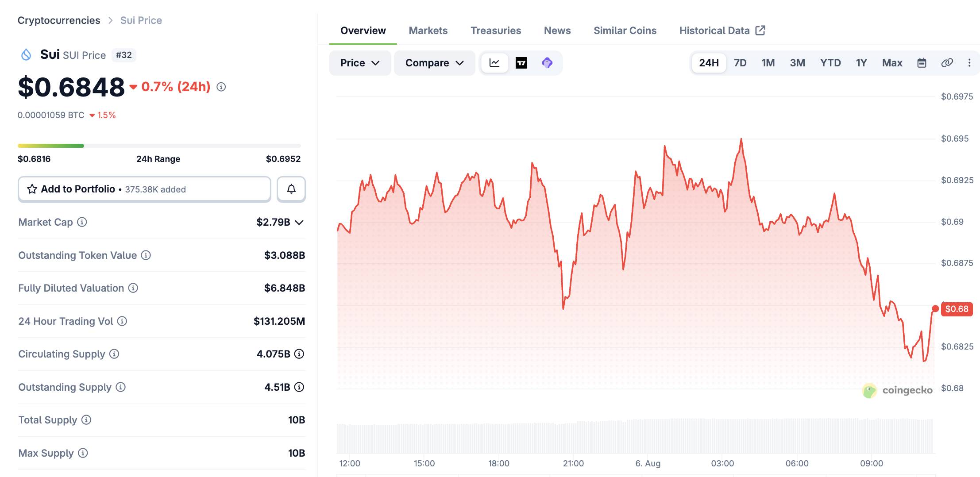Open the calendar date range picker
This screenshot has width=980, height=477.
pos(922,63)
